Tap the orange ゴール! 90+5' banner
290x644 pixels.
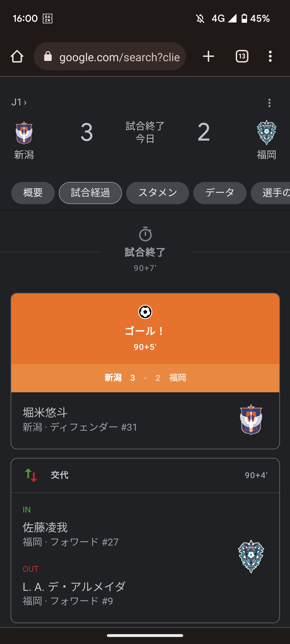tap(145, 329)
